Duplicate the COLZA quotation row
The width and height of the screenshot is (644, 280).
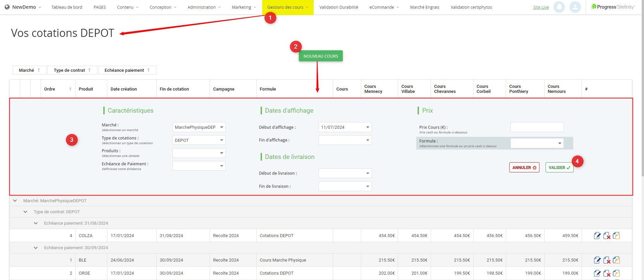point(616,236)
